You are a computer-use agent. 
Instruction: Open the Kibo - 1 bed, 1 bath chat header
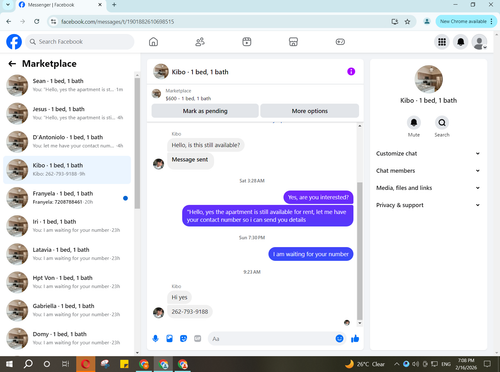click(200, 72)
